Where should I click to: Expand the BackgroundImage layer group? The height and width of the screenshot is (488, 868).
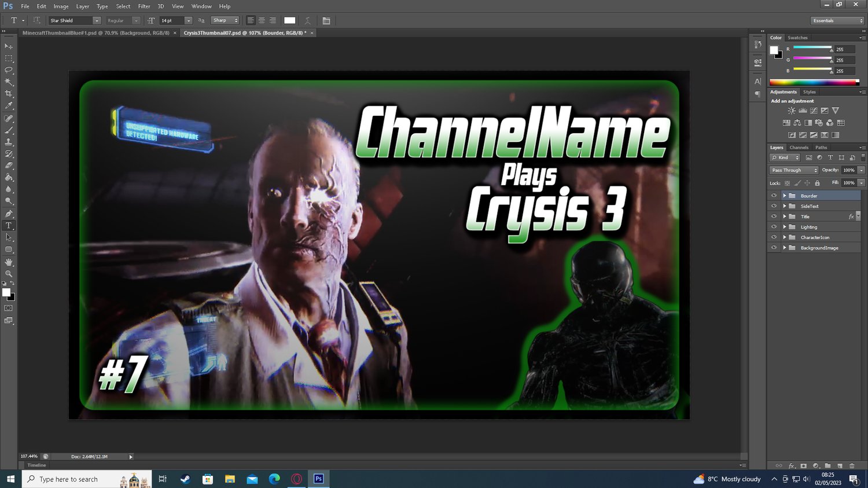785,248
